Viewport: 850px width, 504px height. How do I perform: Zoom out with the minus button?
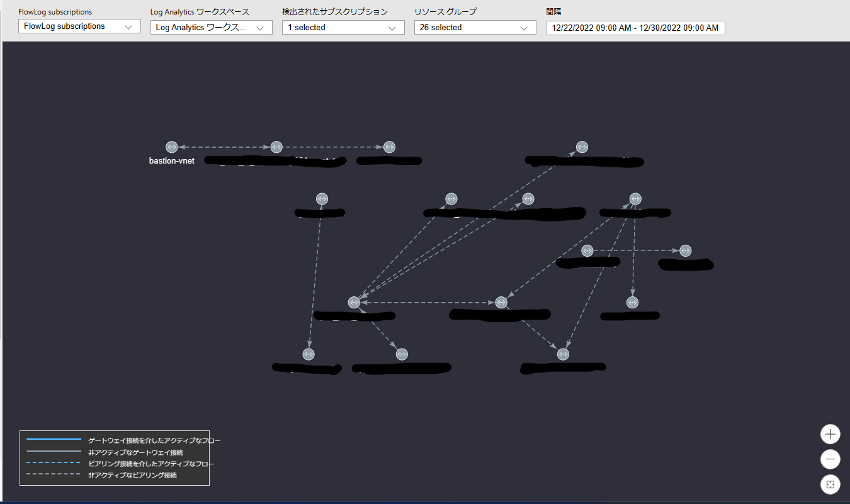pos(830,459)
